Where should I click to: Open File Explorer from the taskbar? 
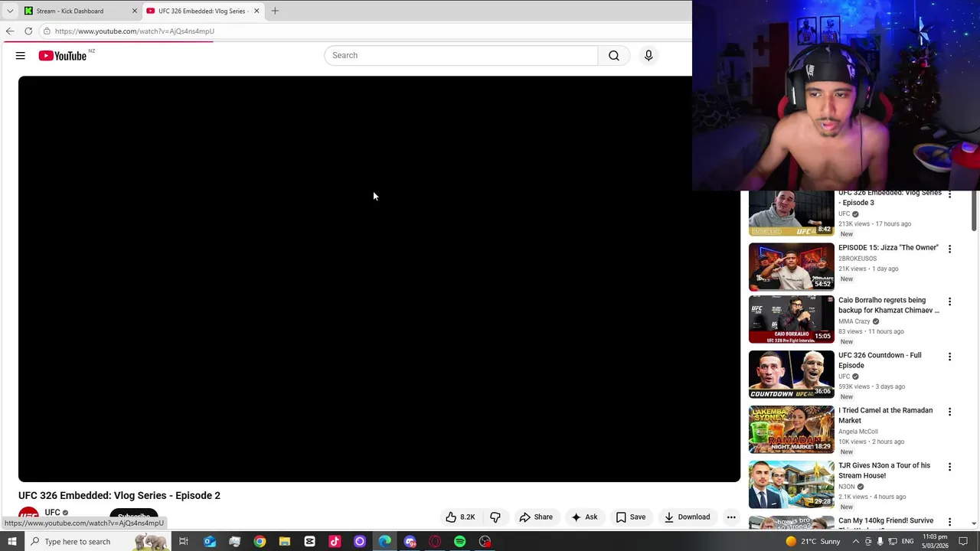[x=284, y=542]
